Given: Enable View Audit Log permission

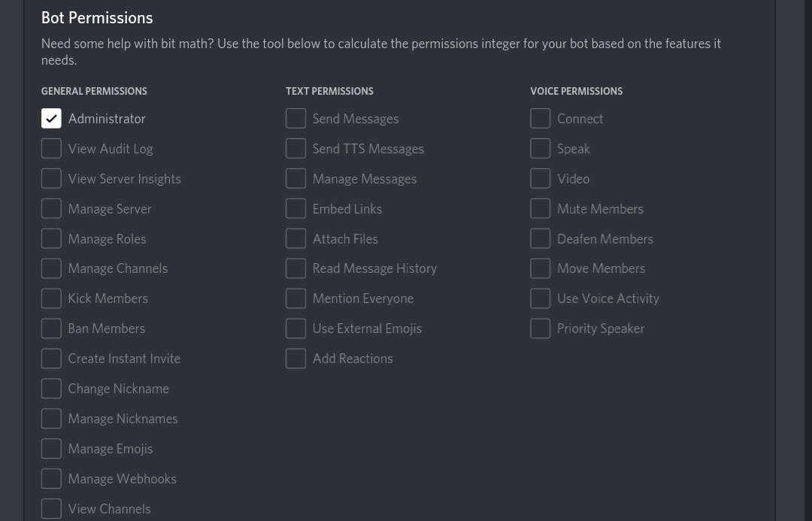Looking at the screenshot, I should [51, 149].
